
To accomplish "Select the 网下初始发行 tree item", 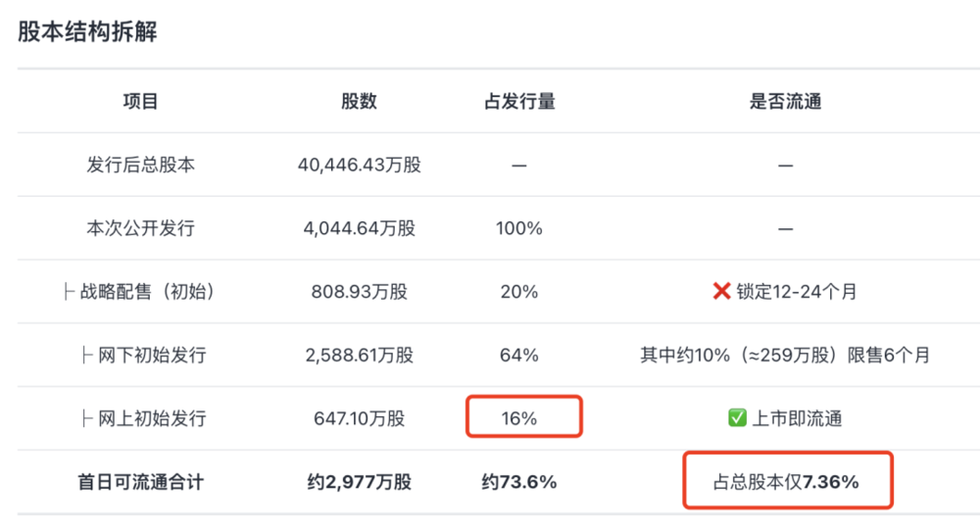I will (x=145, y=355).
